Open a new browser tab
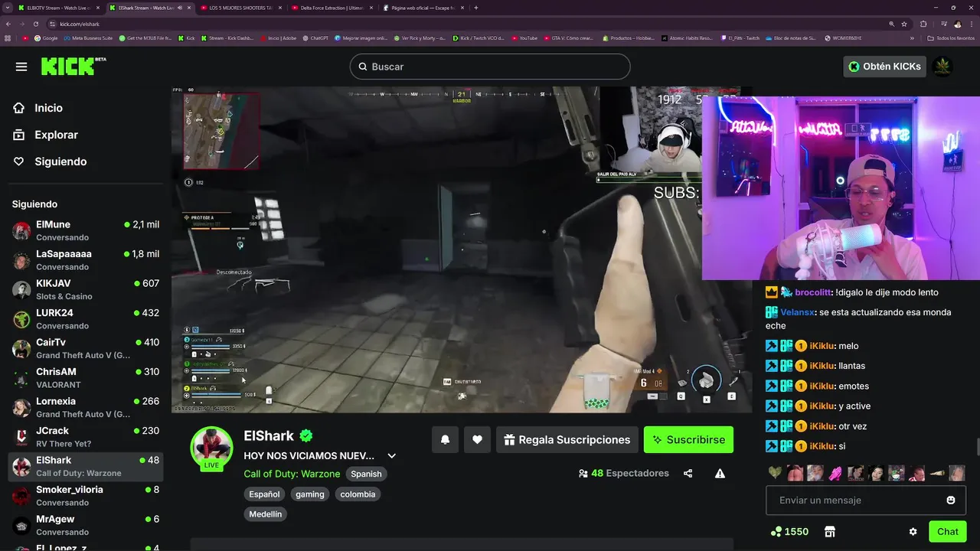 point(475,8)
